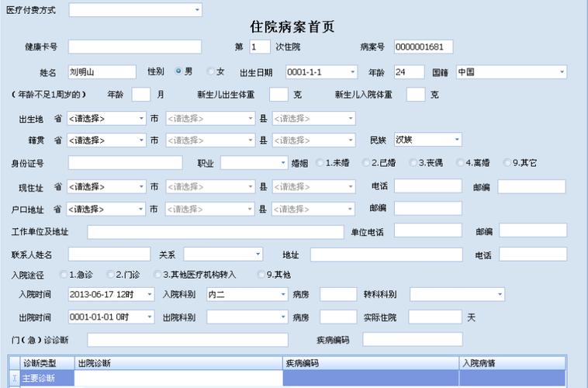
Task: Click the 联系人姓名 field
Action: tap(109, 254)
